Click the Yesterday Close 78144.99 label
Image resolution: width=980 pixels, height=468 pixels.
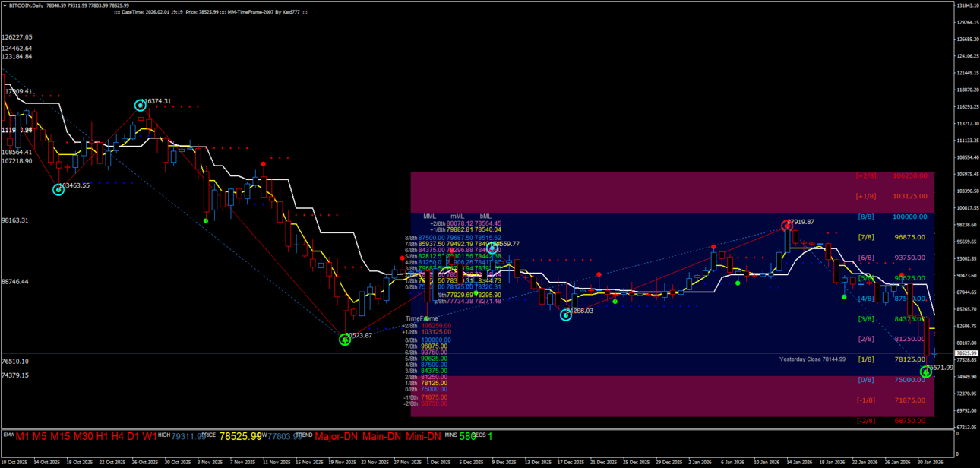[813, 359]
